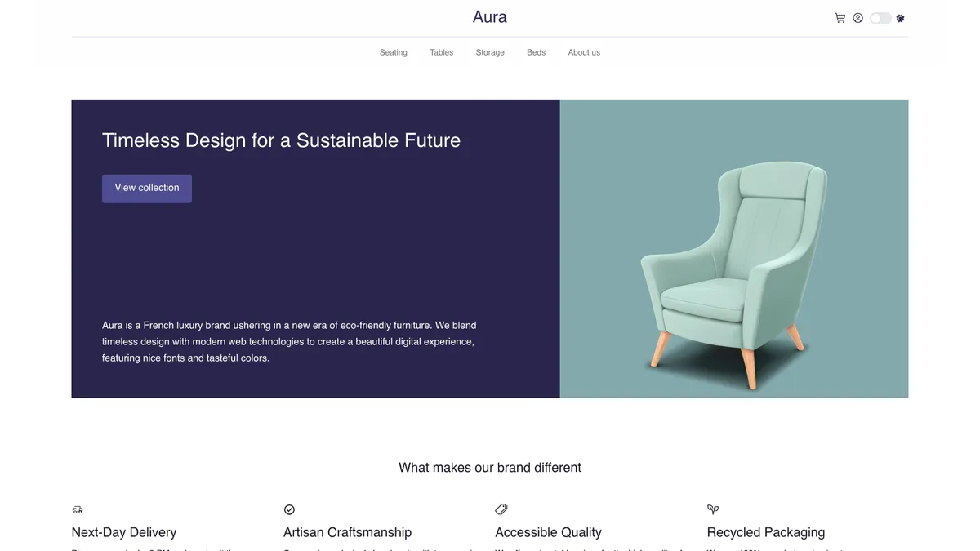Click the price tag icon above Accessible Quality
This screenshot has width=980, height=551.
click(501, 509)
